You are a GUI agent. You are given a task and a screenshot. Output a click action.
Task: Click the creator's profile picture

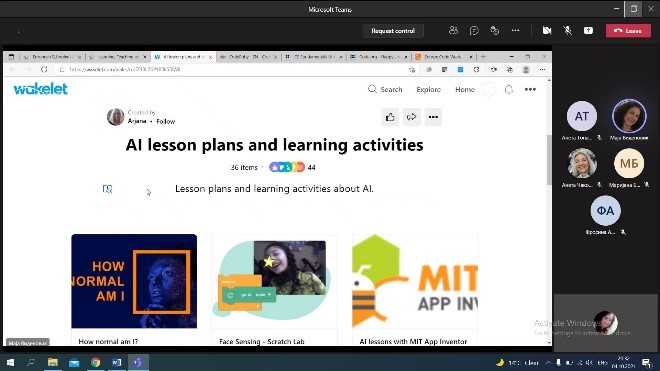[115, 117]
